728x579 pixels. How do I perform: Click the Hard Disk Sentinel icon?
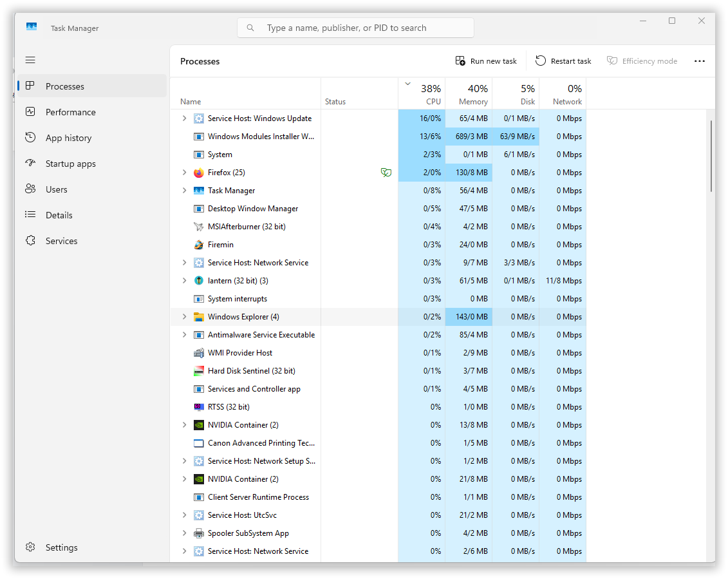coord(199,371)
